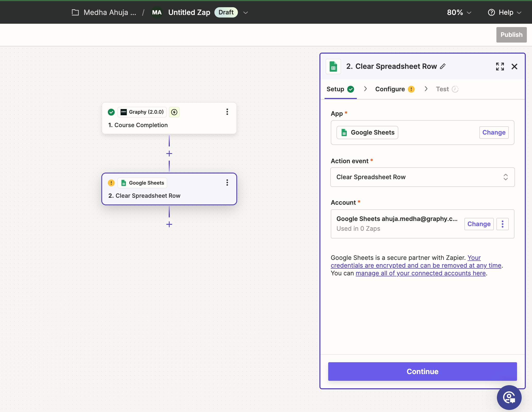Open the manage connected accounts link
This screenshot has height=412, width=532.
(x=421, y=273)
